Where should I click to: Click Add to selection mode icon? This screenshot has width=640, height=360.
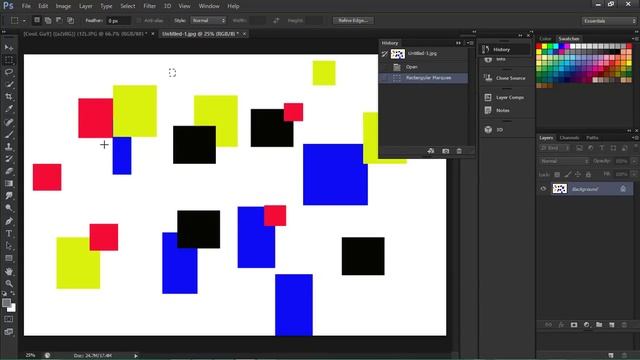point(48,20)
